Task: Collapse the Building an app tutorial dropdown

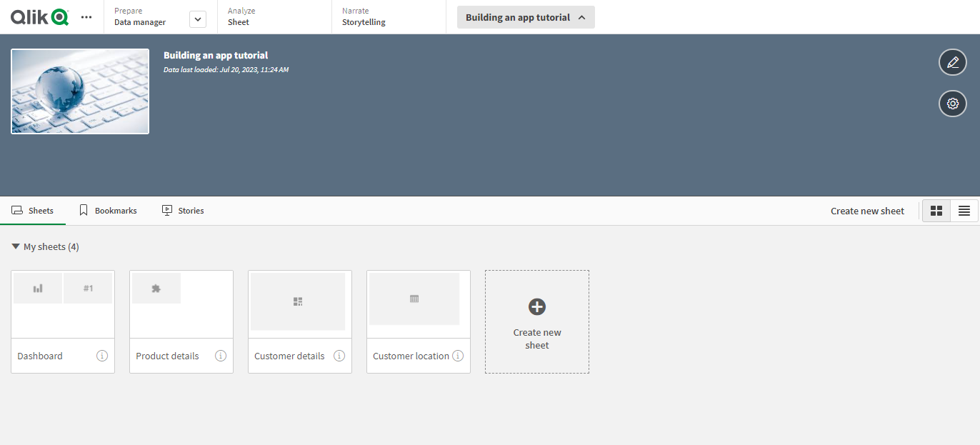Action: 526,17
